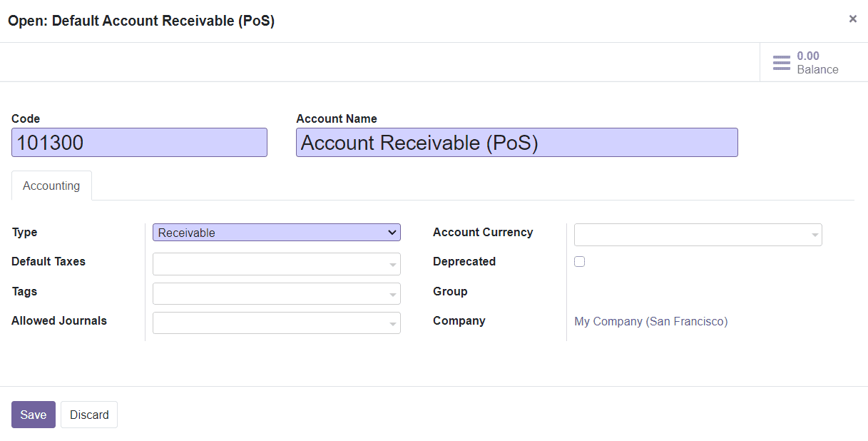The height and width of the screenshot is (441, 868).
Task: Click the Code field containing 101300
Action: (x=139, y=142)
